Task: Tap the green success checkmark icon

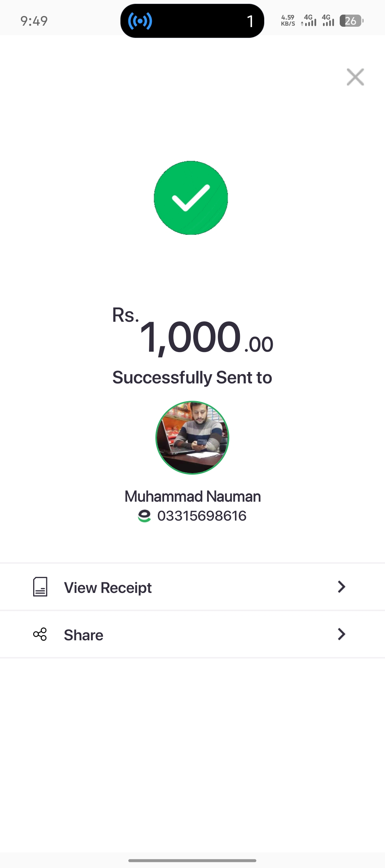Action: click(191, 198)
